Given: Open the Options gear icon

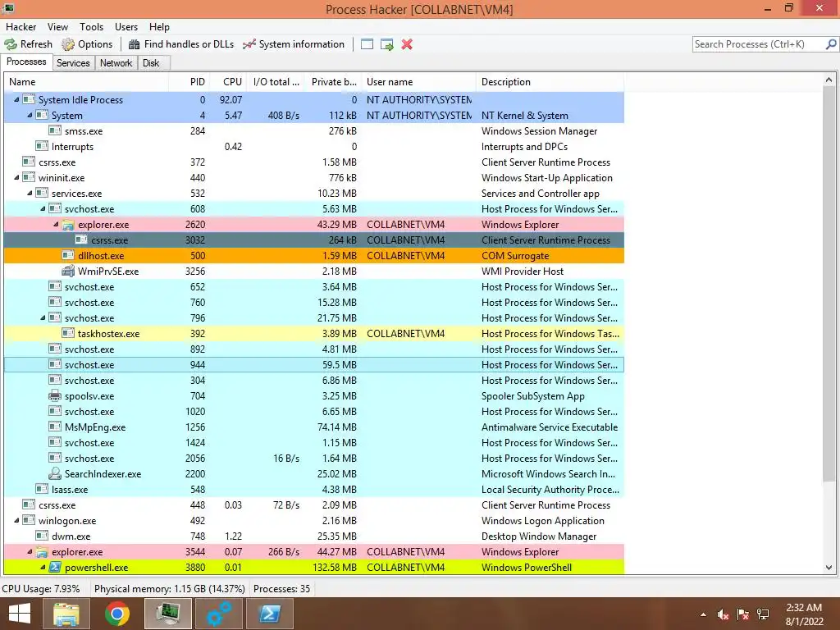Looking at the screenshot, I should click(68, 44).
